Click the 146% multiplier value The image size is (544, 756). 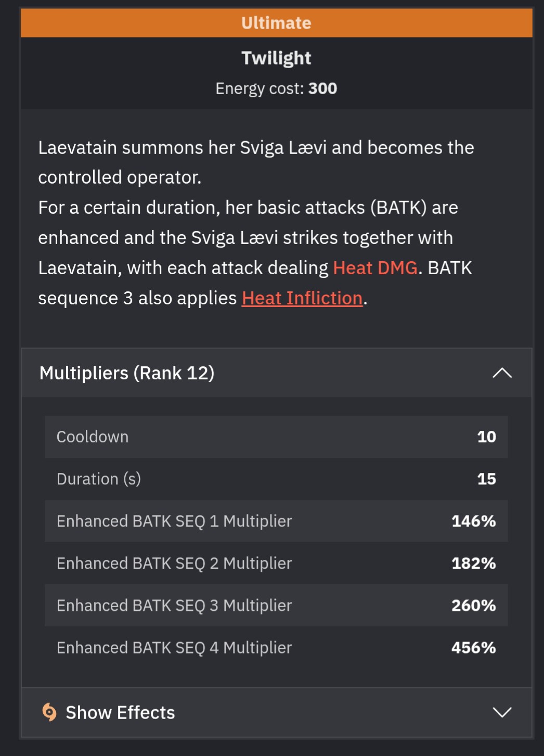coord(473,521)
